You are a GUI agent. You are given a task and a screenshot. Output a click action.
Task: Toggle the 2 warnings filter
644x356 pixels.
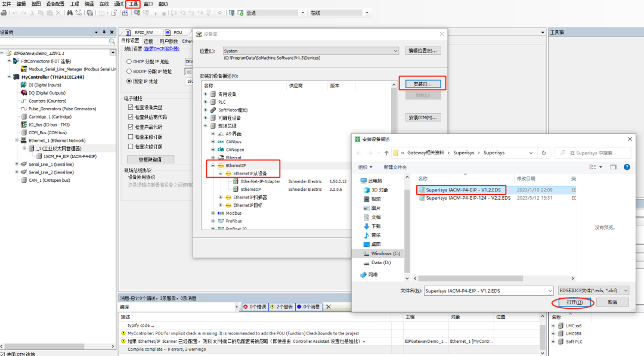281,307
